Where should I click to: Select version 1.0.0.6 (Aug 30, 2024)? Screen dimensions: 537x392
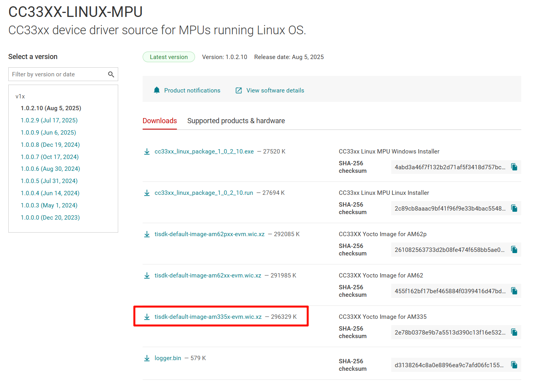(50, 169)
